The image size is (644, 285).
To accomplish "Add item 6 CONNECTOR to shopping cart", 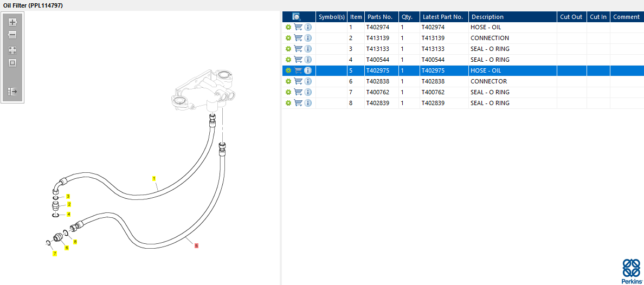I will (x=298, y=81).
